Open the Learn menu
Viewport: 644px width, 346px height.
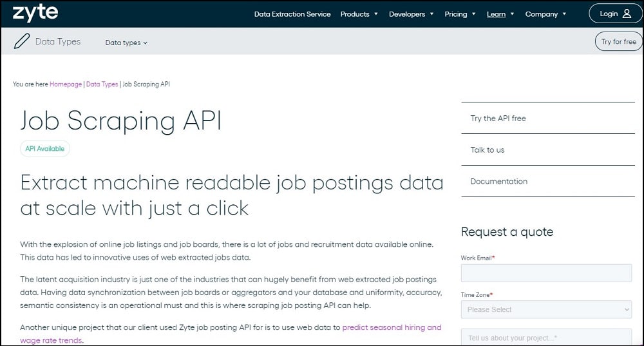pos(496,14)
